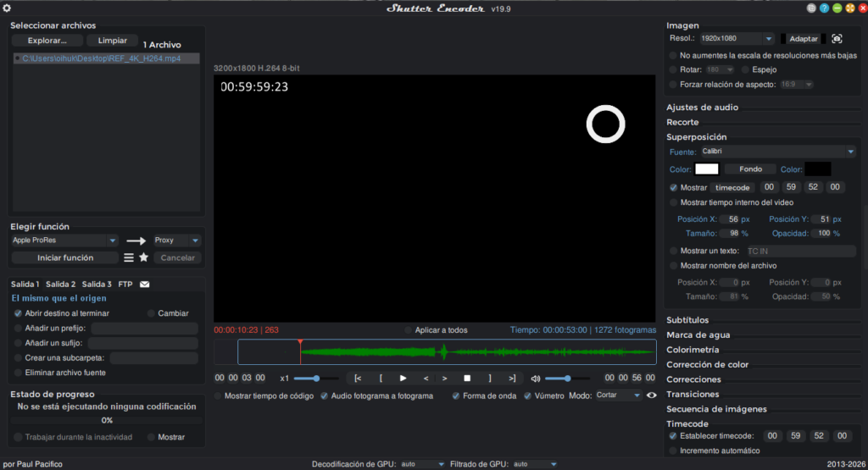Click the Fondo button
Image resolution: width=868 pixels, height=470 pixels.
click(x=751, y=169)
